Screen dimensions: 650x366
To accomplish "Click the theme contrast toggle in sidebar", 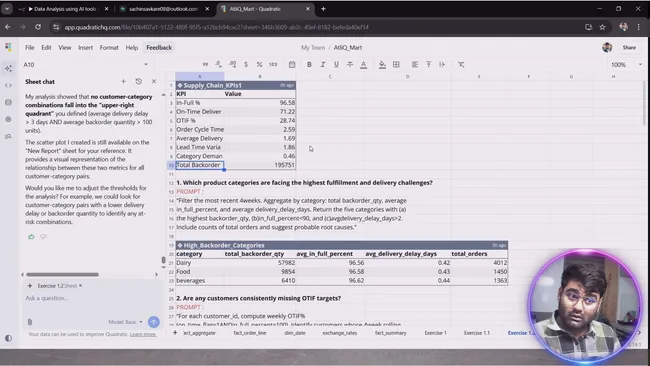I will [x=8, y=338].
